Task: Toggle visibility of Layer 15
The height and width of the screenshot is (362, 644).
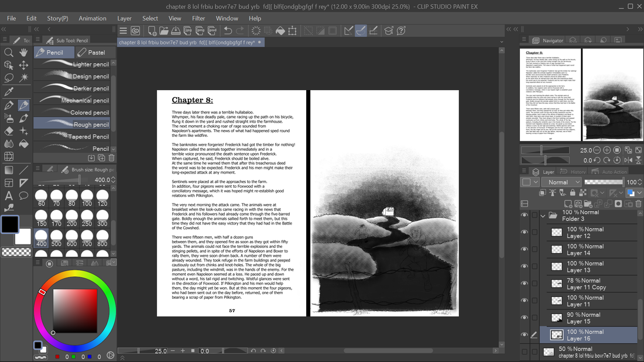Action: [525, 318]
